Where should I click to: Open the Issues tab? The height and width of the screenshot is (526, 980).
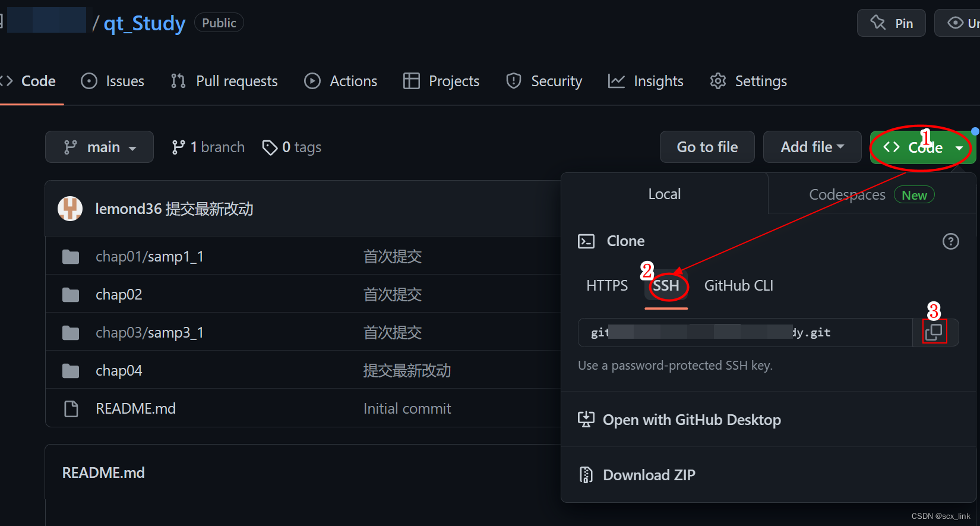point(113,81)
